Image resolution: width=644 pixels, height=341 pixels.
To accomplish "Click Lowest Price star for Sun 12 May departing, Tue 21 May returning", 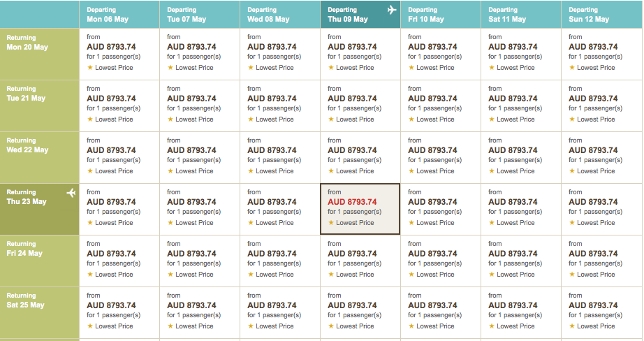I will point(571,119).
